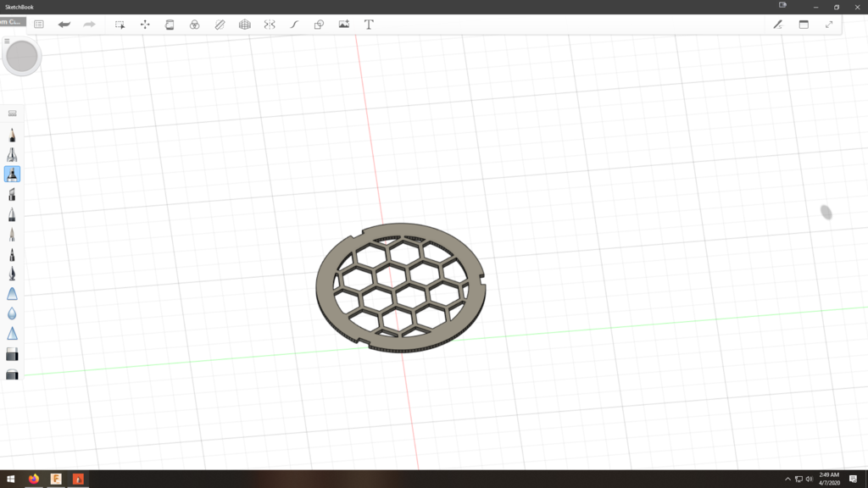Activate the Transform move tool
This screenshot has width=868, height=488.
[x=145, y=25]
